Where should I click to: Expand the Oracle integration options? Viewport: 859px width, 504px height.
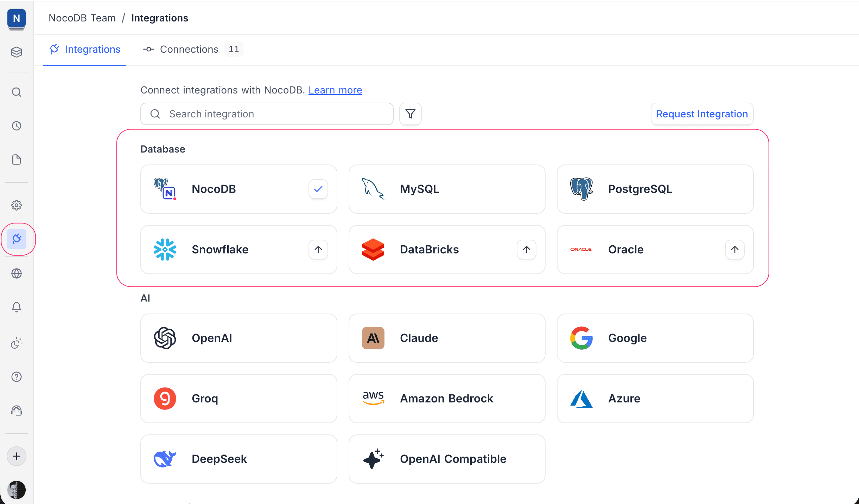pos(734,250)
